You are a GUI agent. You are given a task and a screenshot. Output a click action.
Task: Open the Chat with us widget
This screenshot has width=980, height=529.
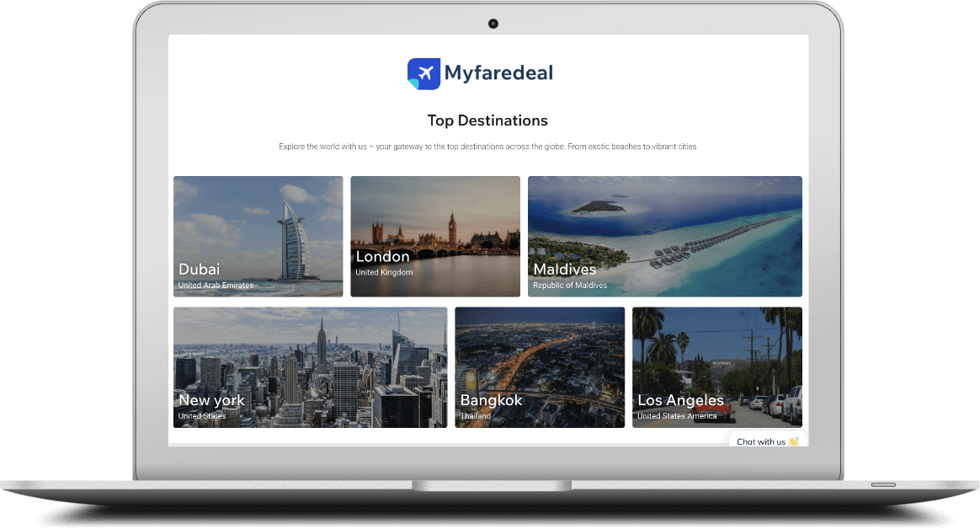tap(761, 441)
